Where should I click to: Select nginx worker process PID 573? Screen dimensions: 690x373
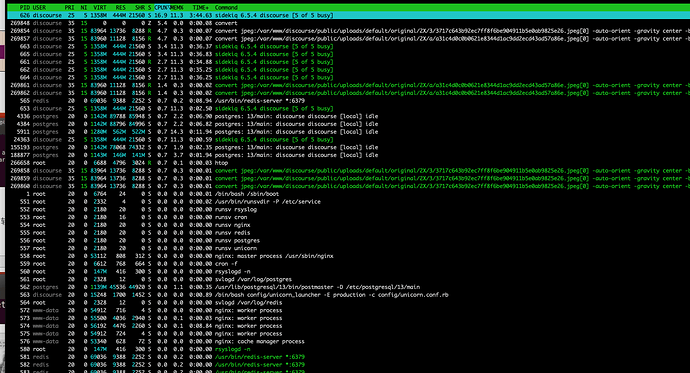[349, 318]
